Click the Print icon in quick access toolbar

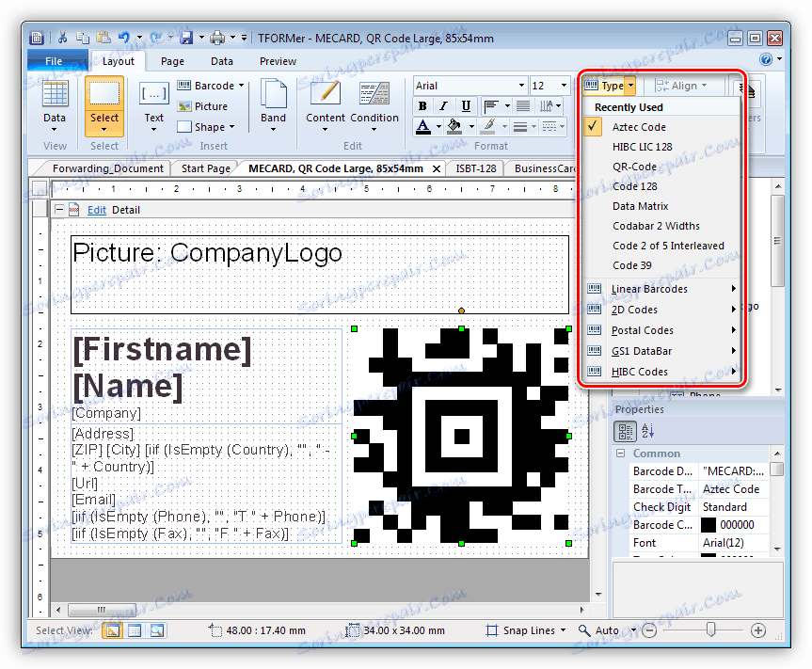coord(217,38)
